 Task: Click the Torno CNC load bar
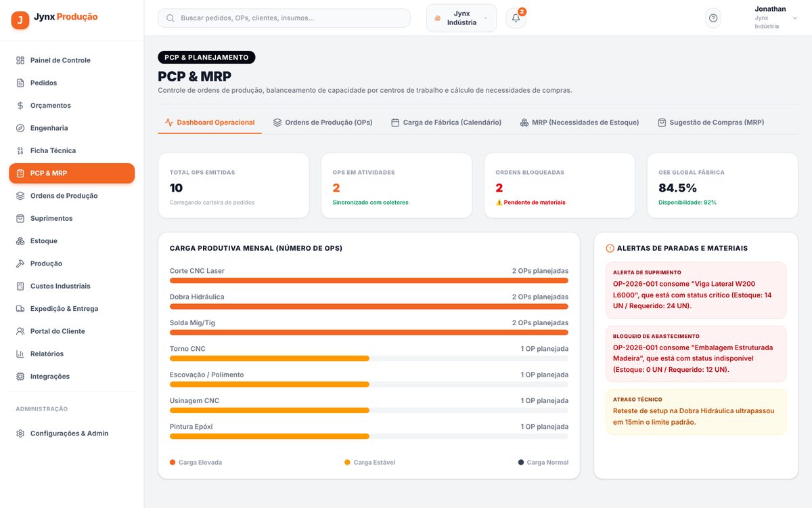click(x=369, y=358)
